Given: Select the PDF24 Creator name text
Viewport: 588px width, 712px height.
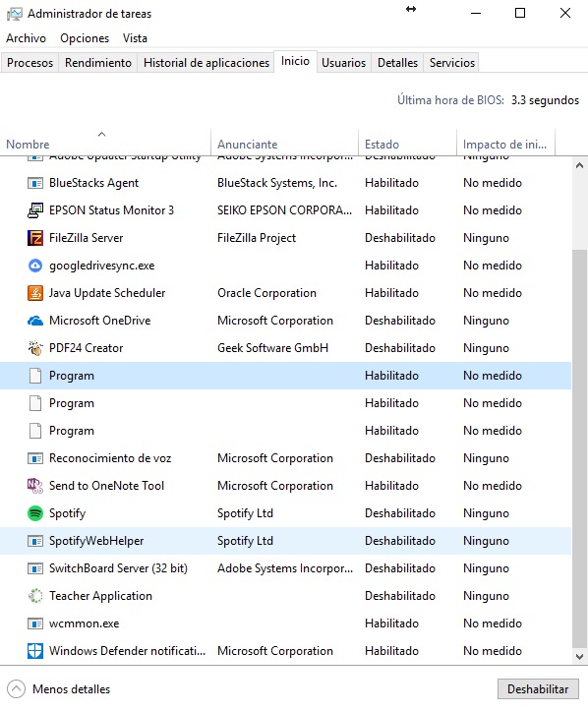Looking at the screenshot, I should [87, 348].
